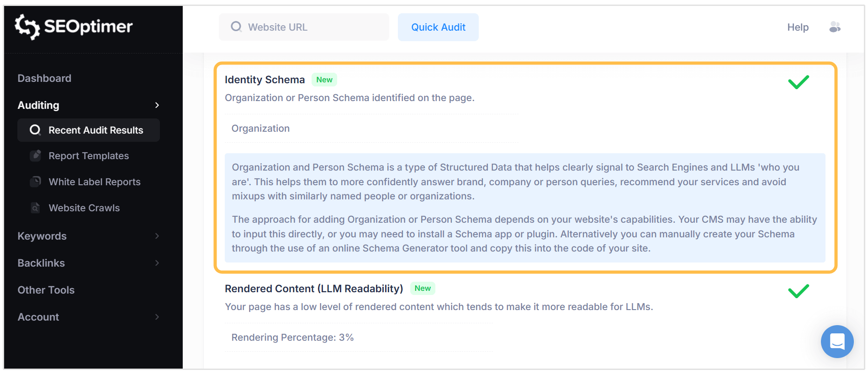The width and height of the screenshot is (868, 375).
Task: Open the chat bubble in the corner
Action: pos(837,342)
